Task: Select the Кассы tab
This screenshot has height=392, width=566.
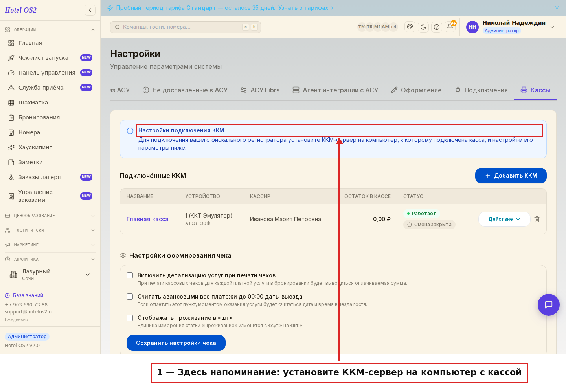Action: (535, 90)
